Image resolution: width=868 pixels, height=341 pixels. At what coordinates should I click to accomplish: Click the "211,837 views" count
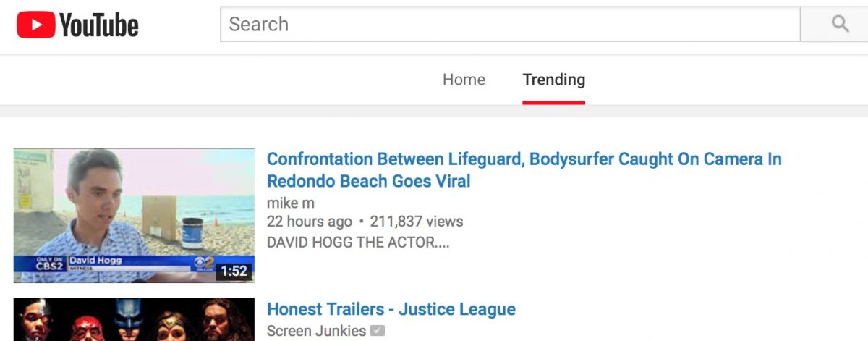coord(416,222)
